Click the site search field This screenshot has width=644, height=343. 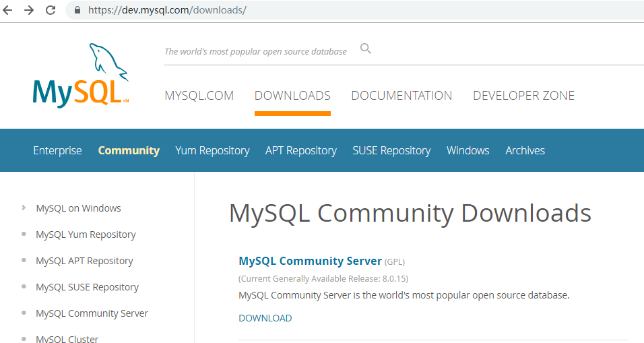[x=256, y=51]
